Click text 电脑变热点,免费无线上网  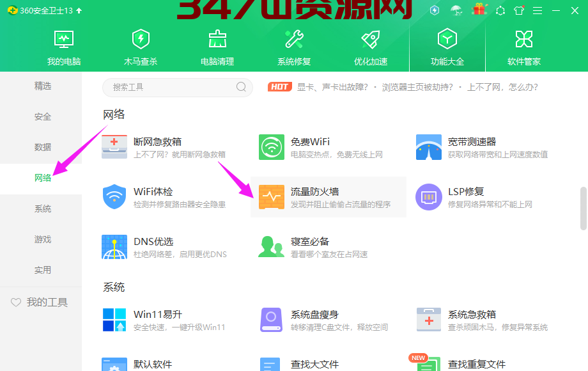(x=336, y=155)
